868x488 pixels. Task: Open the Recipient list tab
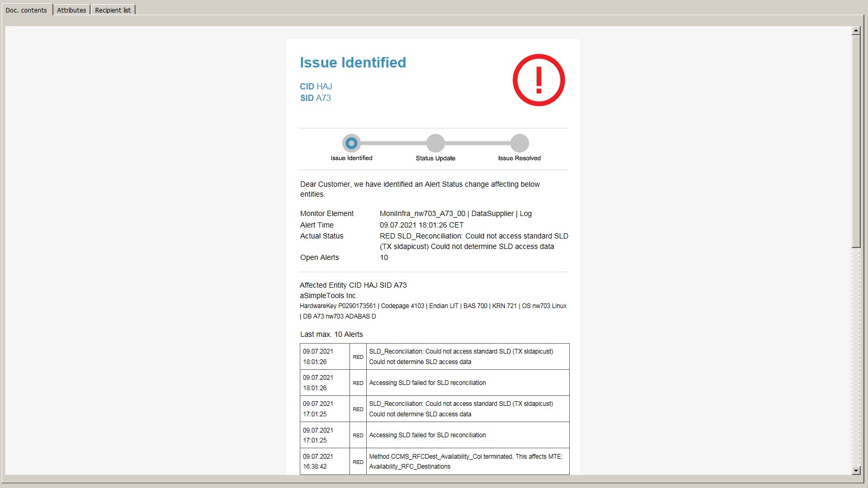[x=113, y=10]
